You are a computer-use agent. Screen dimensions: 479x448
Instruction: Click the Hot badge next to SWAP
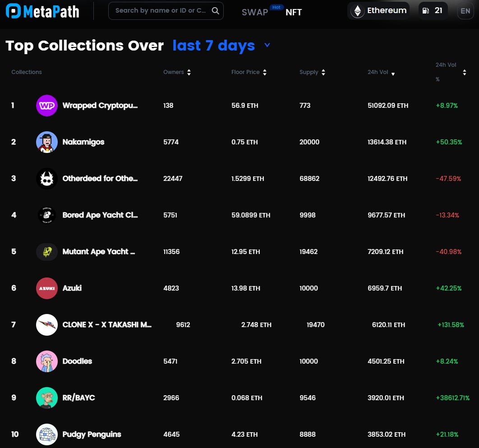pos(276,7)
